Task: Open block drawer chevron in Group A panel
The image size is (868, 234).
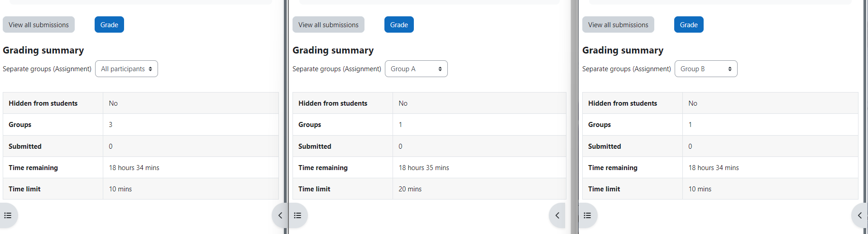Action: tap(557, 215)
